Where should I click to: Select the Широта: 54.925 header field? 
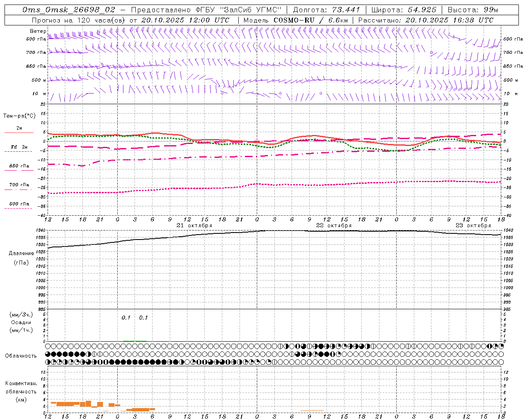pyautogui.click(x=404, y=10)
